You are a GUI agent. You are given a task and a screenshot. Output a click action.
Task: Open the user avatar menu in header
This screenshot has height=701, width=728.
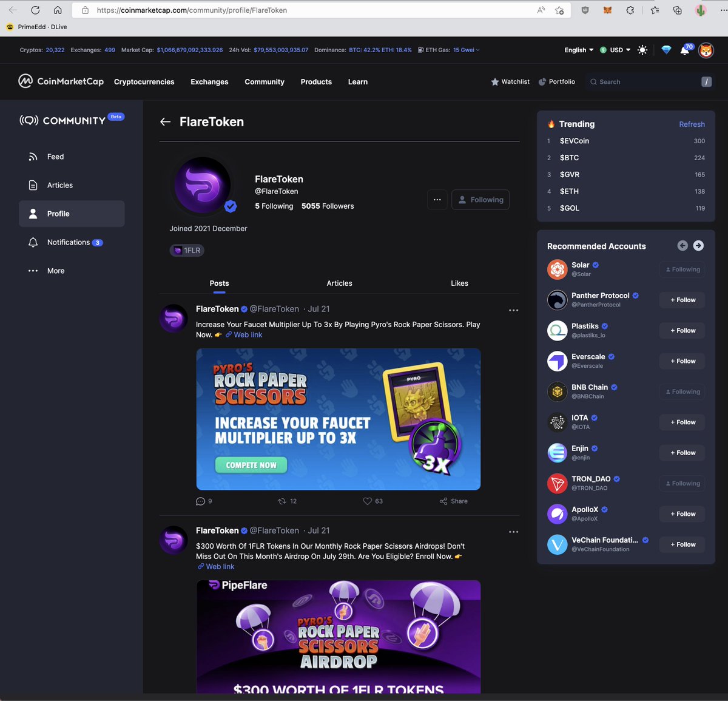point(706,50)
